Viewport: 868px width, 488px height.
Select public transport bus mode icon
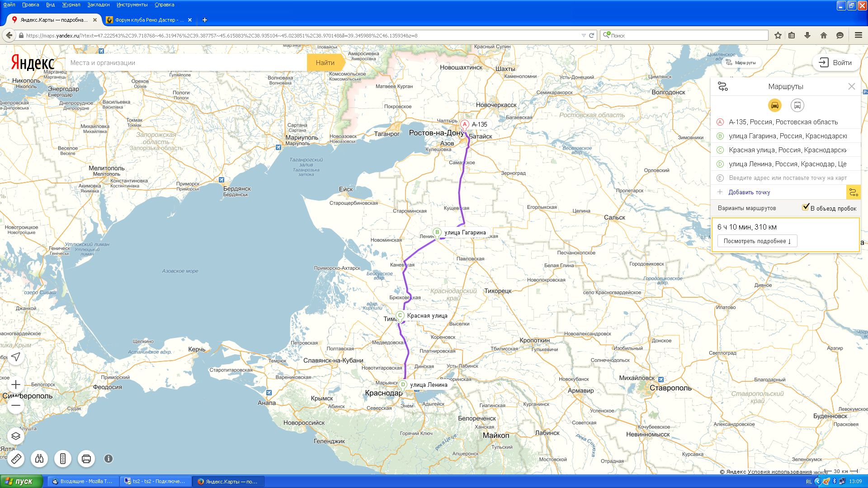tap(797, 105)
